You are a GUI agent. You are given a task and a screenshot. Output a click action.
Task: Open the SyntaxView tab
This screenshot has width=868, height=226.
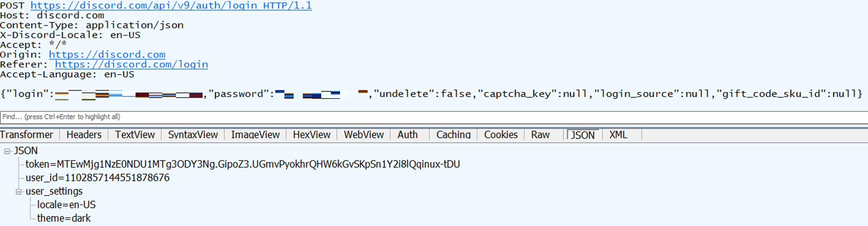(193, 135)
